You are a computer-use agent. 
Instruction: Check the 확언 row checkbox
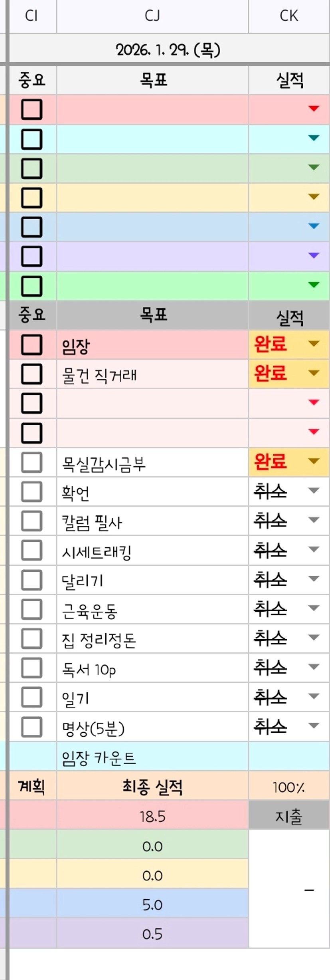(x=32, y=492)
